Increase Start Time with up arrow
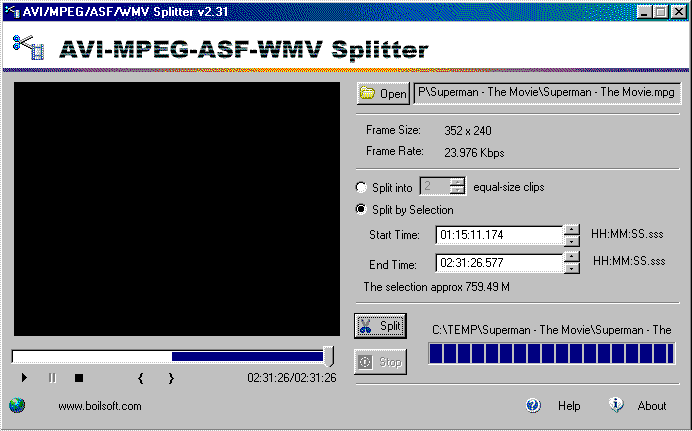692x431 pixels. pos(571,230)
